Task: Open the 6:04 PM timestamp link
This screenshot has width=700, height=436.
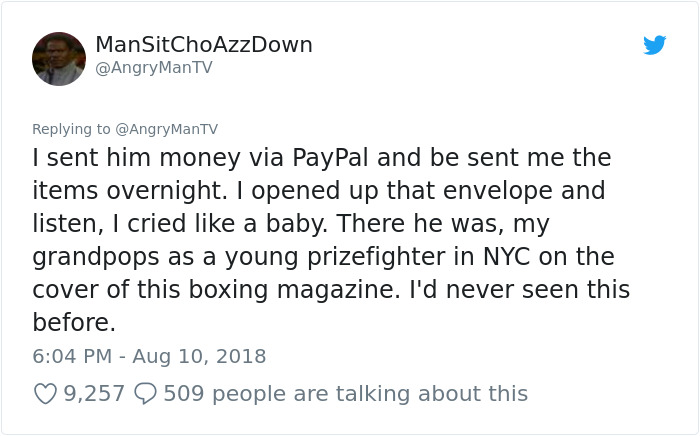Action: click(71, 356)
